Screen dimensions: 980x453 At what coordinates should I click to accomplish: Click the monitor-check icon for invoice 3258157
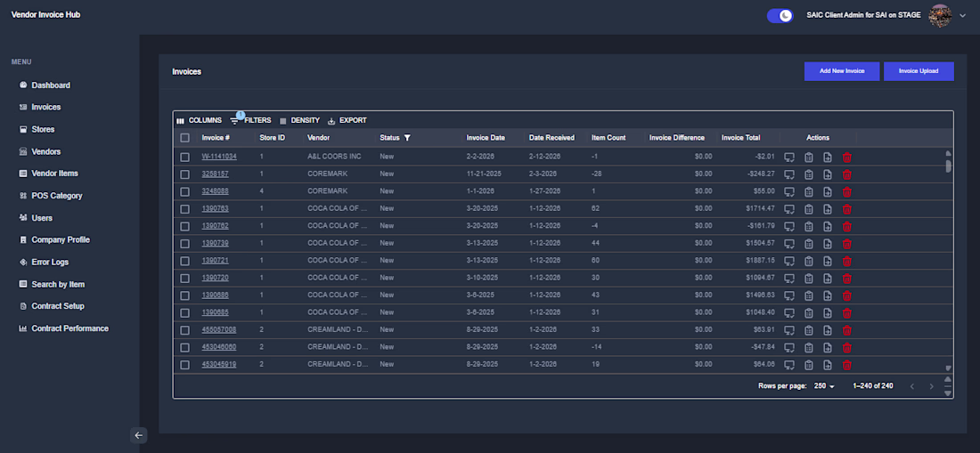789,174
